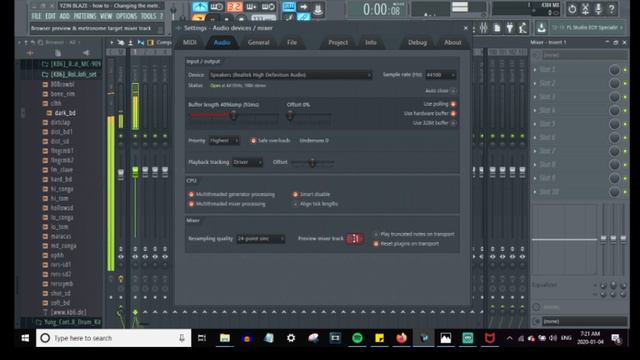Open File Explorer in the Windows taskbar

[x=224, y=338]
